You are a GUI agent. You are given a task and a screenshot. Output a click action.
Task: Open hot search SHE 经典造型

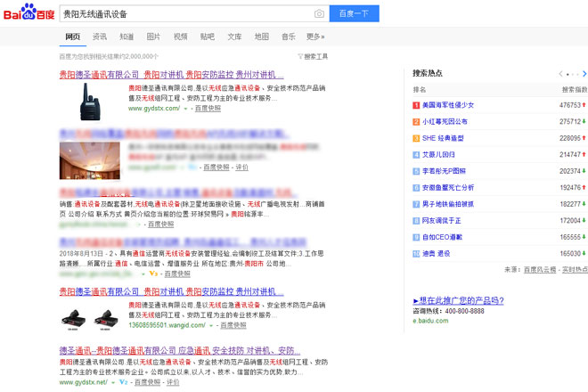pos(443,138)
